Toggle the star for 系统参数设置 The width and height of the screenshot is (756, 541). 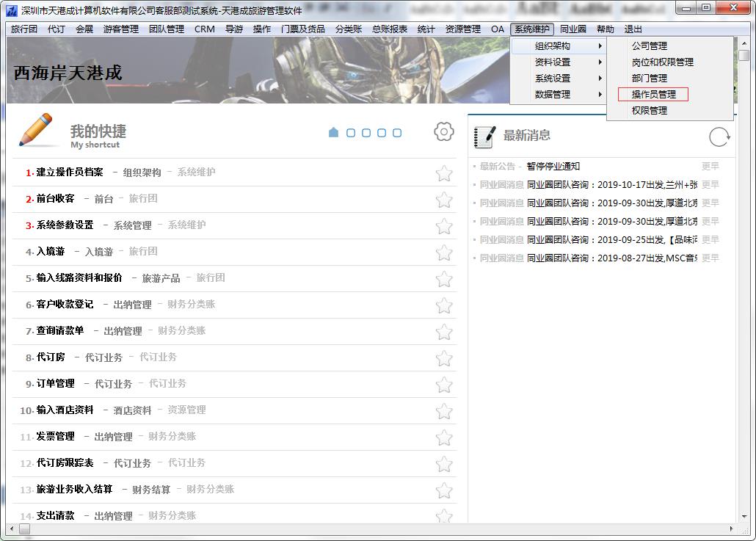click(443, 226)
